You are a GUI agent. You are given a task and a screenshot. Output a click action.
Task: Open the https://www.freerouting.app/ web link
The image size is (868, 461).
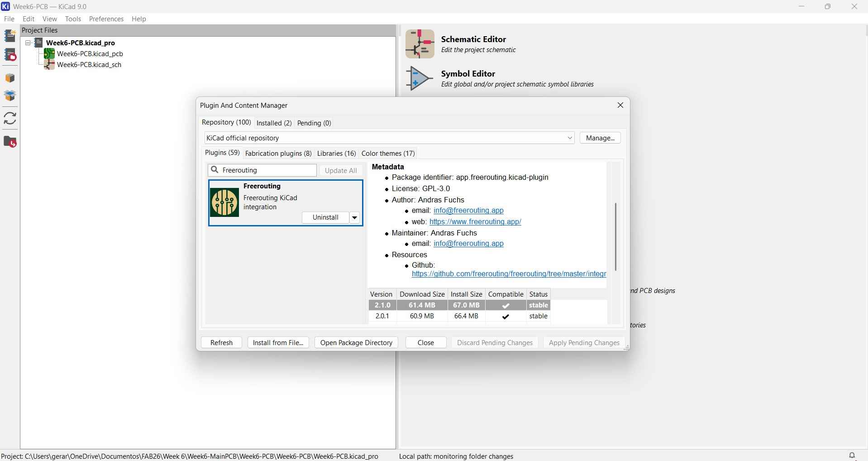475,222
